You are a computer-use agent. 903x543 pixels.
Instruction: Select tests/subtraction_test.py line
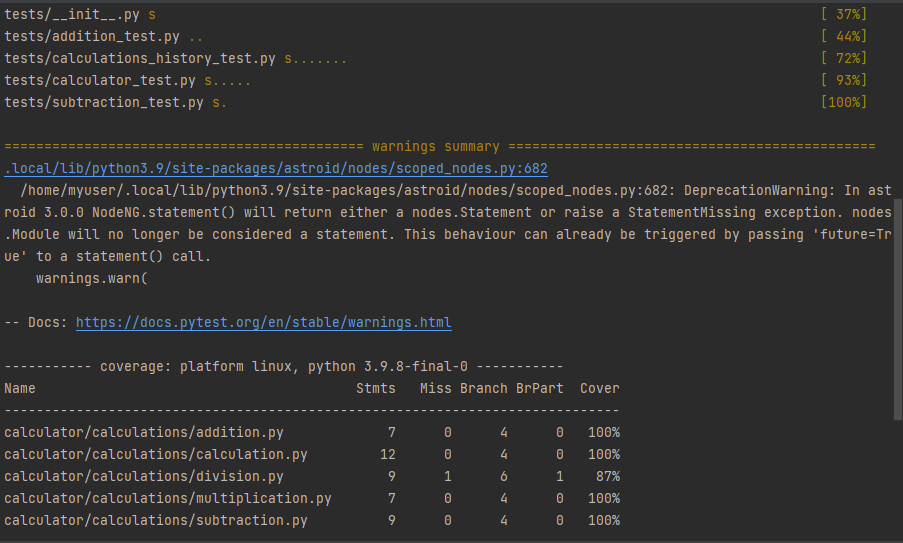[x=115, y=102]
